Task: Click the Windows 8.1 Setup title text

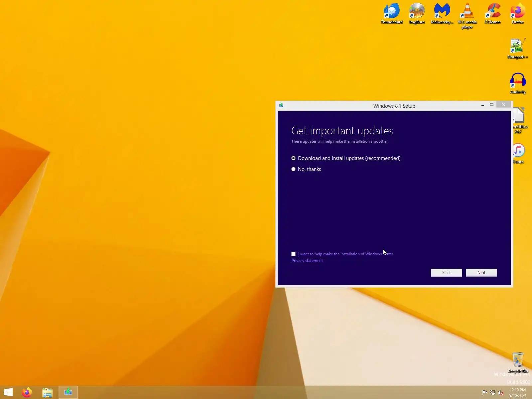Action: point(394,106)
